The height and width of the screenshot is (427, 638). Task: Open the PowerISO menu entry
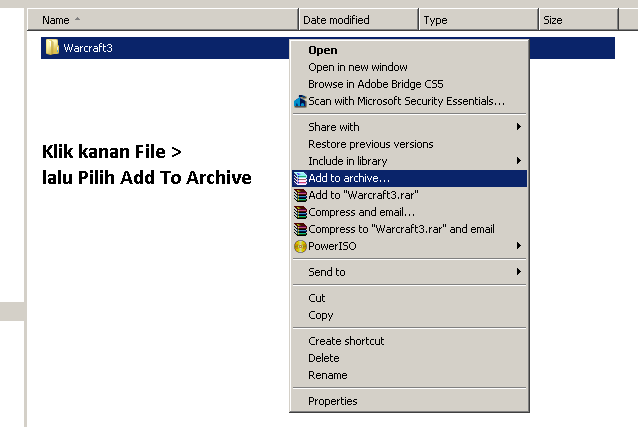tap(409, 246)
